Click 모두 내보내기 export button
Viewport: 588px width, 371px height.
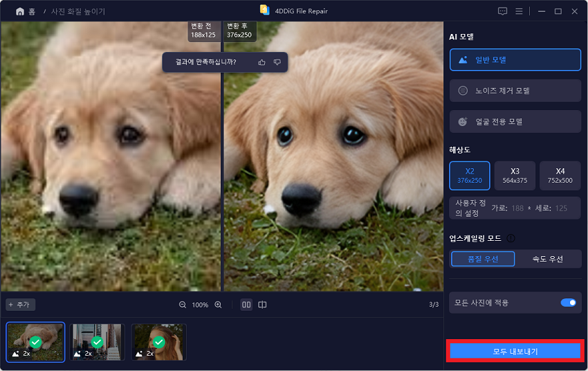point(515,352)
